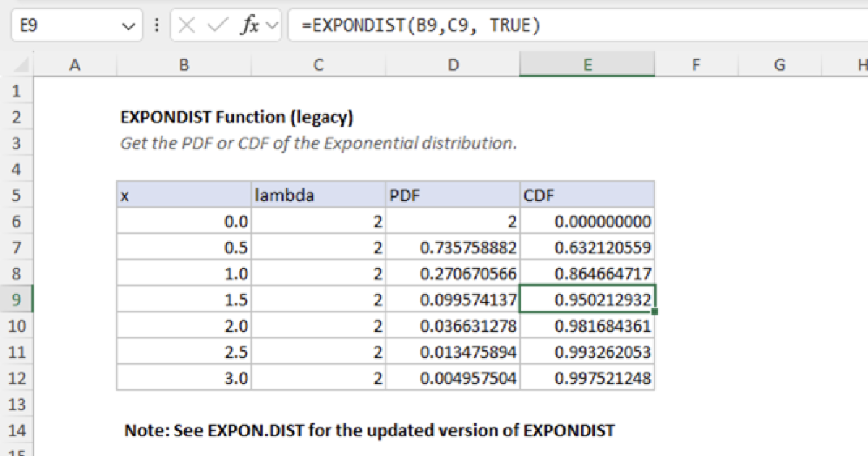868x456 pixels.
Task: Select the PDF header cell
Action: point(453,195)
